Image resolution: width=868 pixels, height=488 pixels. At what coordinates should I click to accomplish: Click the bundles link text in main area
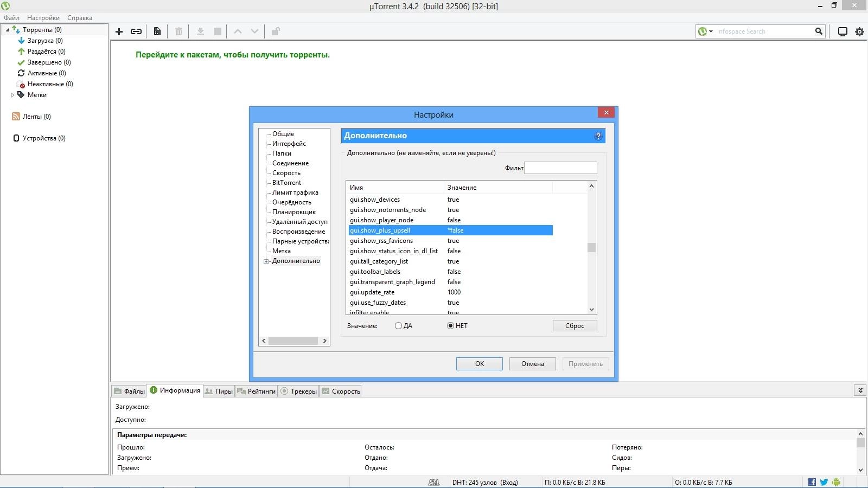233,55
